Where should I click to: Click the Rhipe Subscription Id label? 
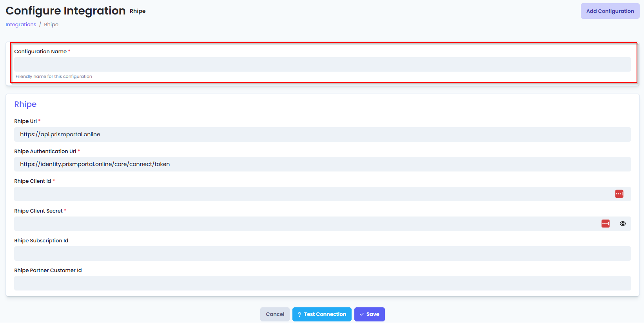tap(41, 240)
